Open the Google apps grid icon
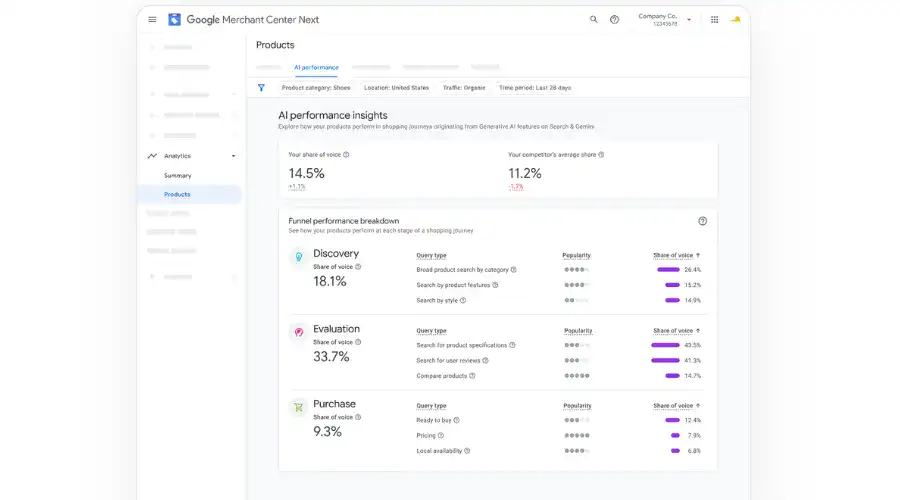 (x=715, y=20)
